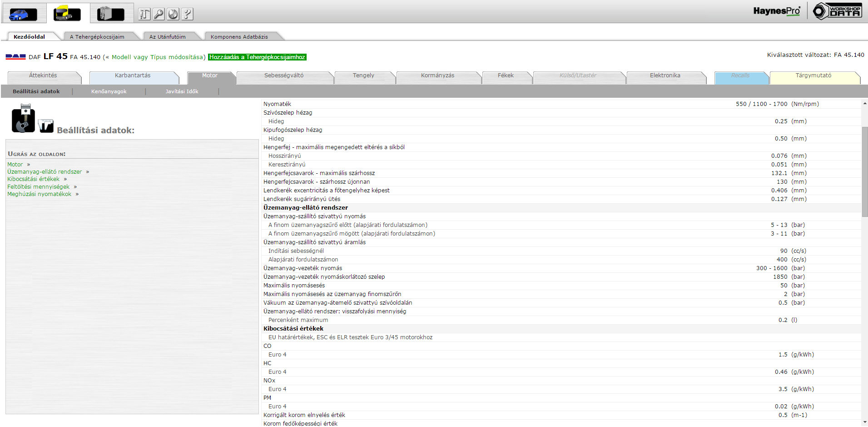The image size is (868, 427).
Task: Select the Javítási Idők submenu item
Action: click(182, 91)
